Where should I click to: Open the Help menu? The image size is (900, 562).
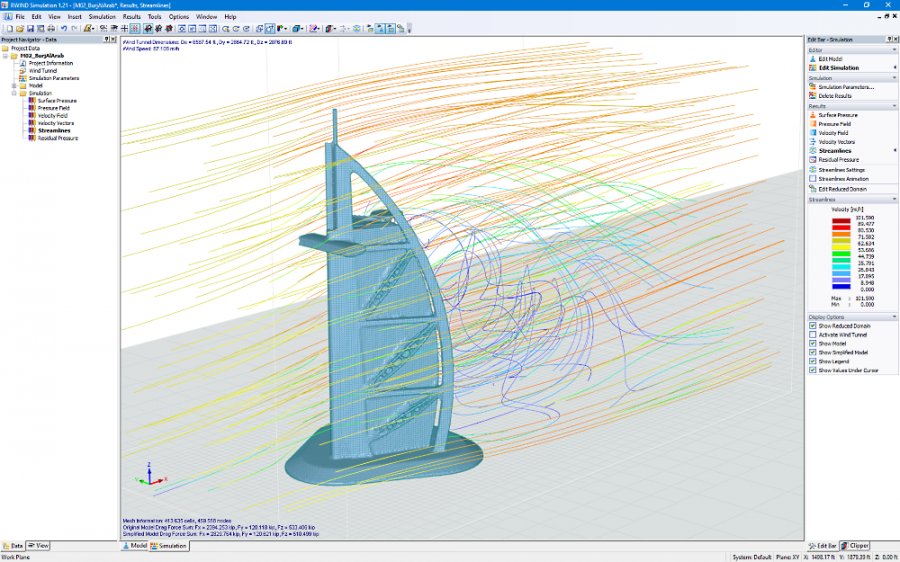[x=230, y=17]
